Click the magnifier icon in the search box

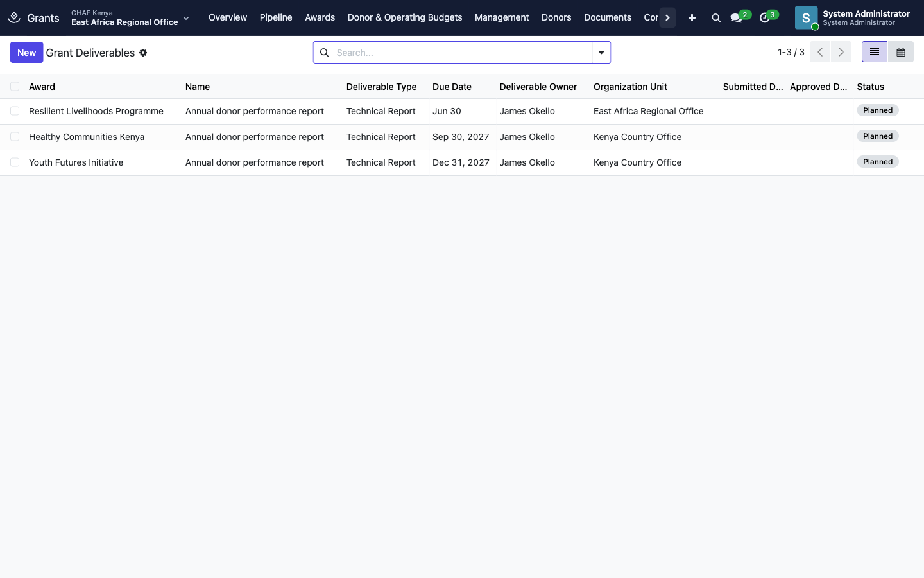click(x=325, y=53)
